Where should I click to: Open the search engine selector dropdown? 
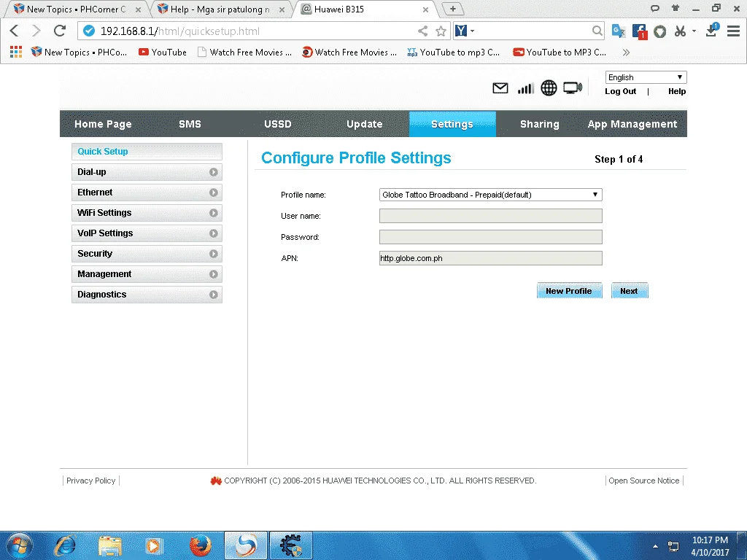pos(465,31)
